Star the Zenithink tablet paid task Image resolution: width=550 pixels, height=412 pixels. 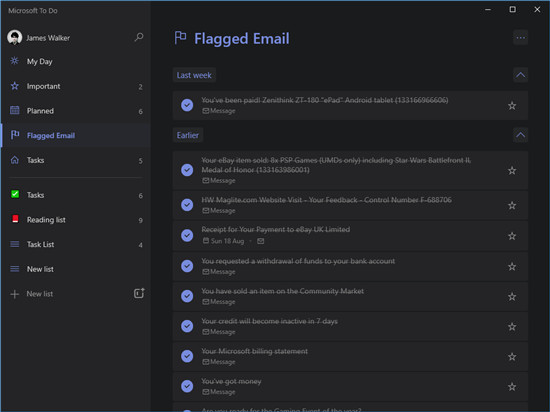(x=512, y=105)
